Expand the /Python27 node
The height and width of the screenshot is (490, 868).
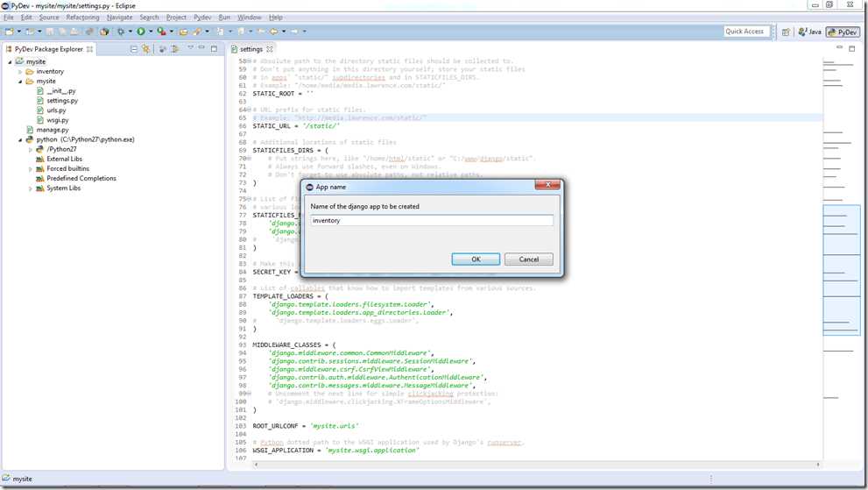31,150
